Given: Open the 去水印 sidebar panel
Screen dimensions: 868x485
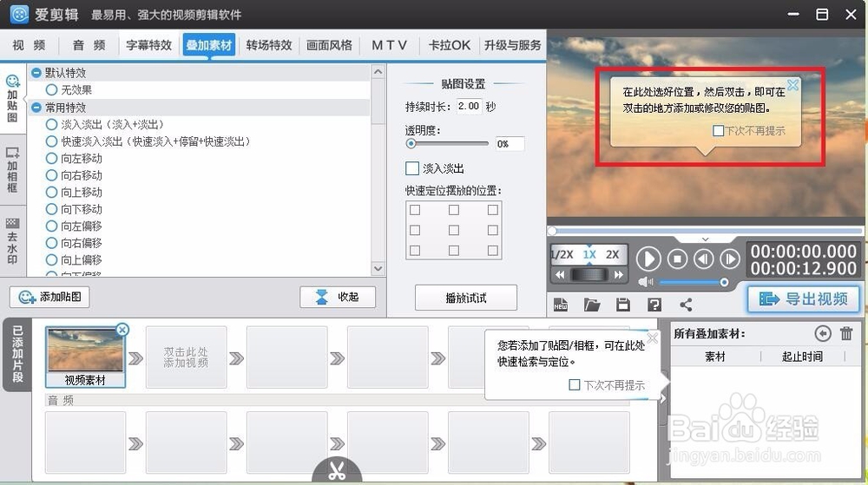Looking at the screenshot, I should pos(12,241).
